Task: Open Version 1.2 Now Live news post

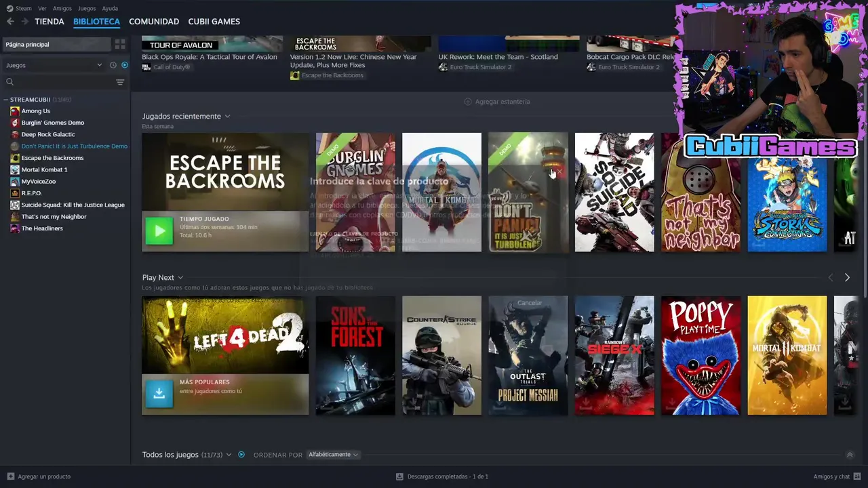Action: [353, 61]
